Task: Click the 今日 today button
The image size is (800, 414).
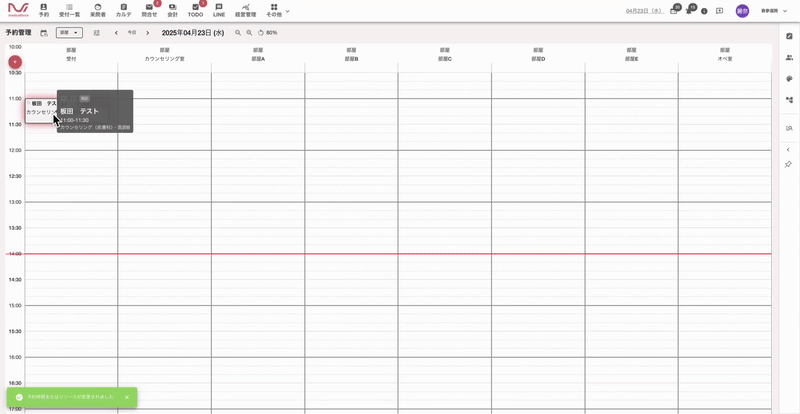Action: [x=131, y=33]
